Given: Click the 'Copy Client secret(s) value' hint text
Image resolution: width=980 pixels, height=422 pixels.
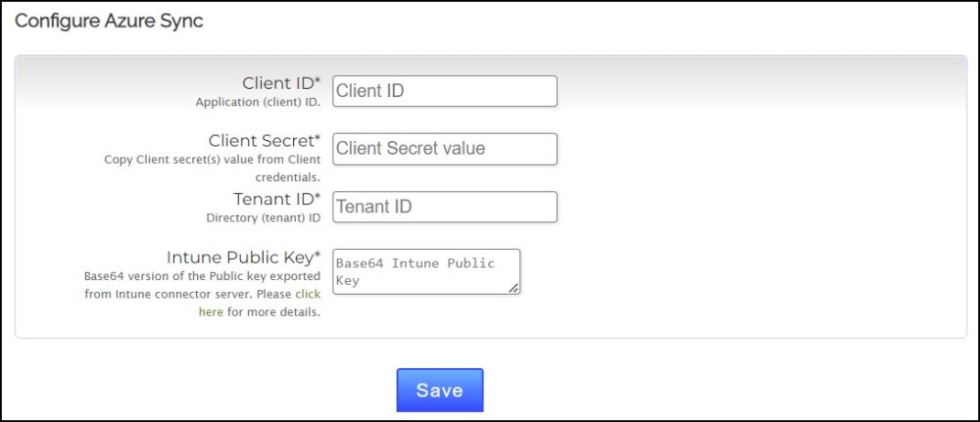Looking at the screenshot, I should pyautogui.click(x=212, y=159).
